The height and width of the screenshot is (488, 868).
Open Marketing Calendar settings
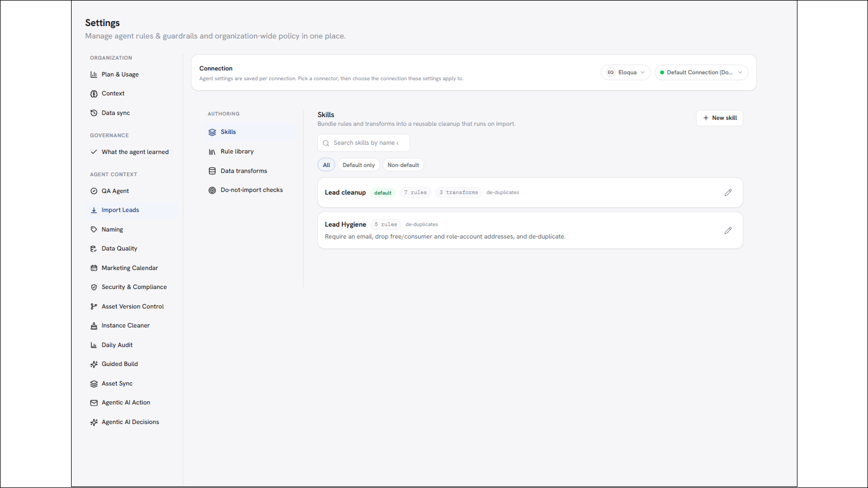tap(132, 268)
